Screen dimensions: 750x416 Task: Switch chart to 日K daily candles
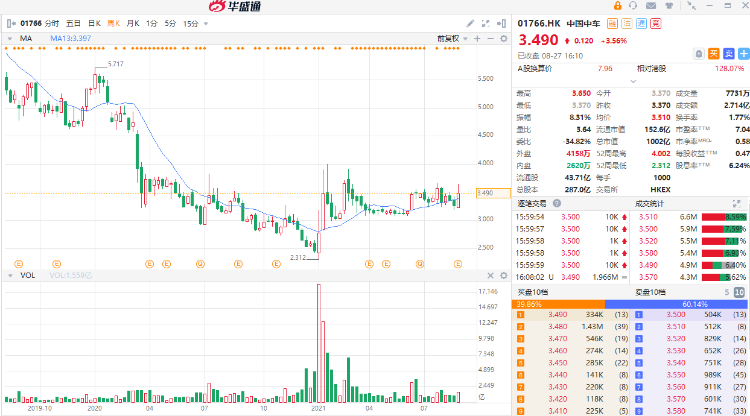click(94, 23)
